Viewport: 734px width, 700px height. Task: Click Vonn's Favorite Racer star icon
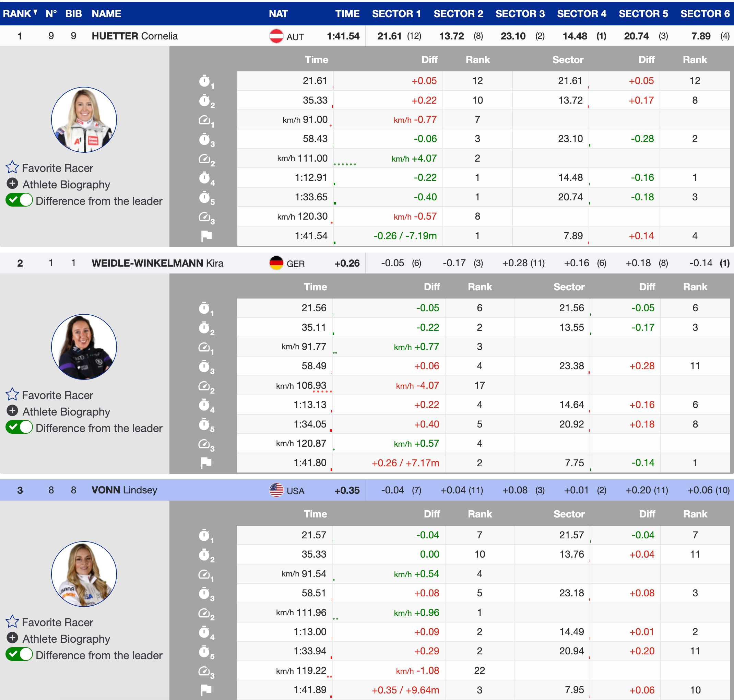12,622
